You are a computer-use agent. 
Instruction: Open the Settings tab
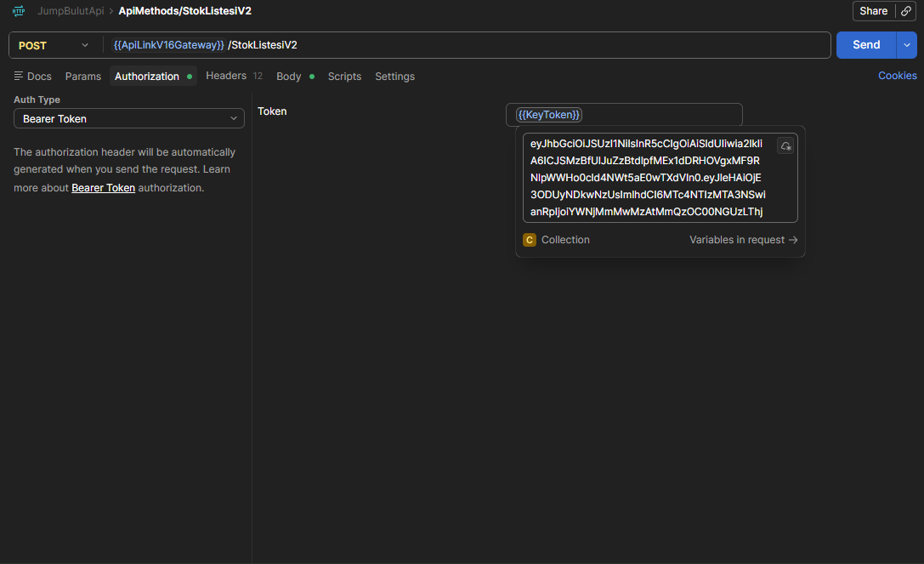pos(394,76)
